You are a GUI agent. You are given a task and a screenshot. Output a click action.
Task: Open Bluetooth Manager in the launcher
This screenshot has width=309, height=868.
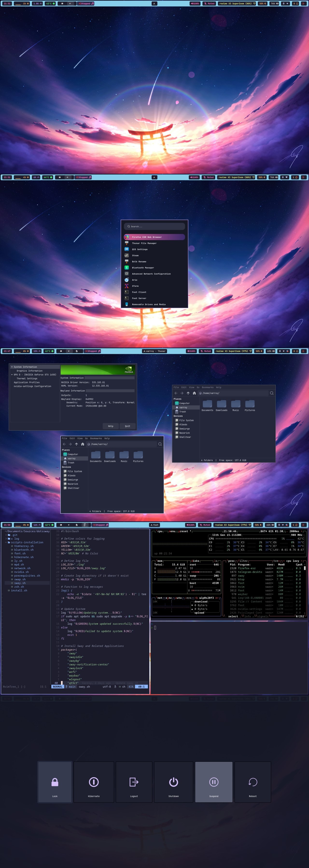(x=154, y=267)
